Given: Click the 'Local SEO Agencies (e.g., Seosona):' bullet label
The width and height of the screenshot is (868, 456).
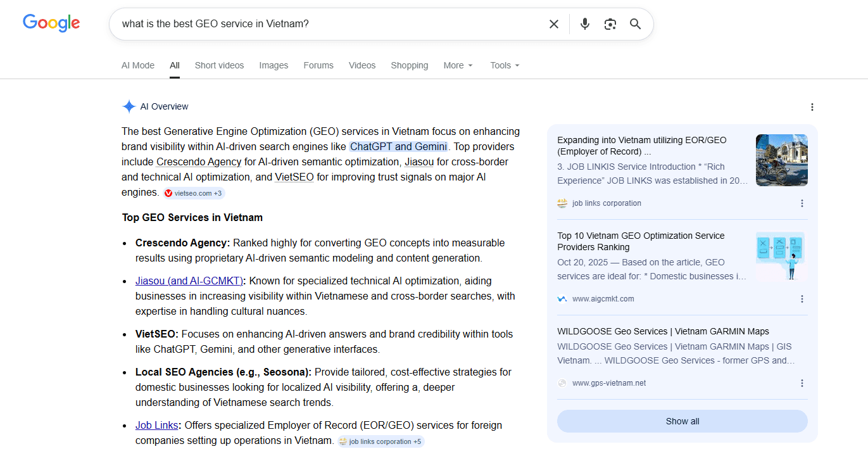Looking at the screenshot, I should (x=223, y=372).
